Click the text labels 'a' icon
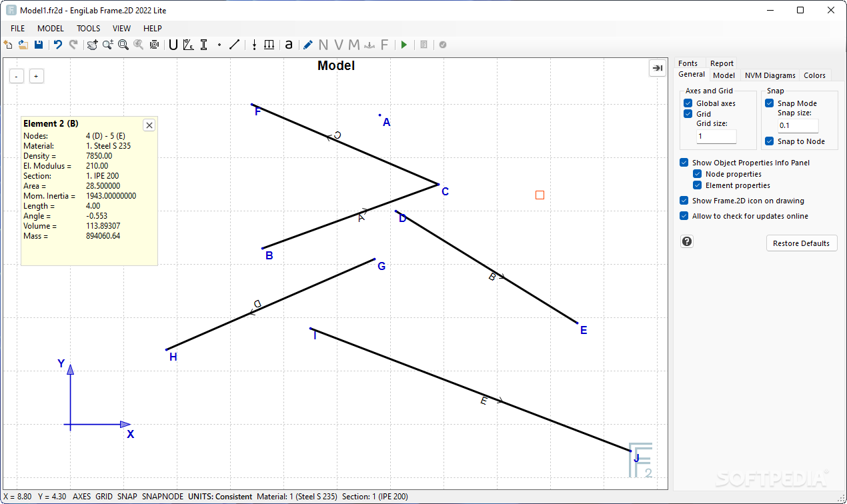This screenshot has width=847, height=504. click(x=289, y=45)
